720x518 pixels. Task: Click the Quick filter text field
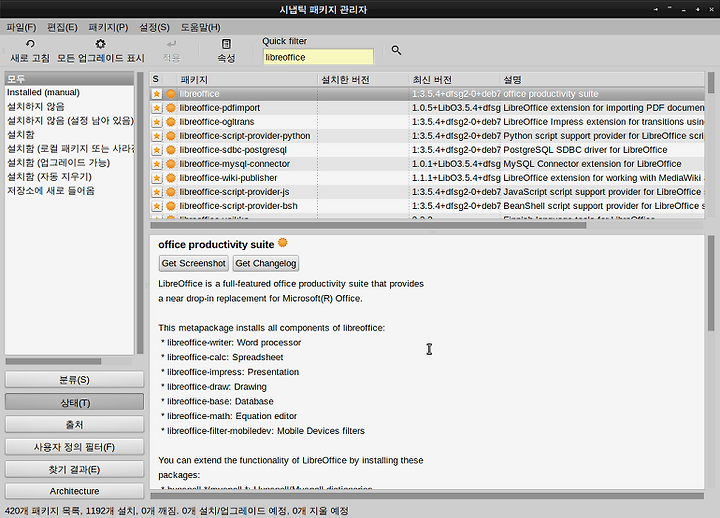318,57
